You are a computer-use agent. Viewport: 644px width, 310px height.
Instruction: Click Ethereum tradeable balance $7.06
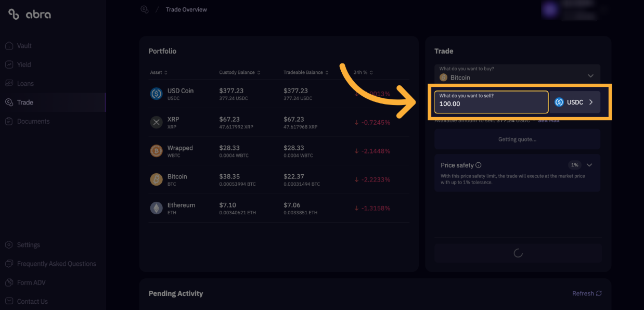point(292,205)
